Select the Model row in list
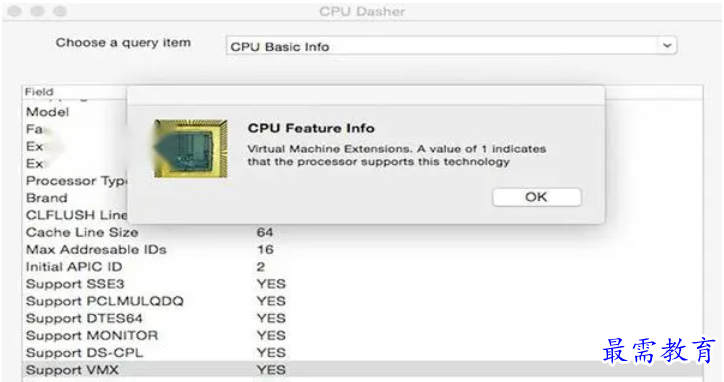The image size is (724, 382). (75, 112)
